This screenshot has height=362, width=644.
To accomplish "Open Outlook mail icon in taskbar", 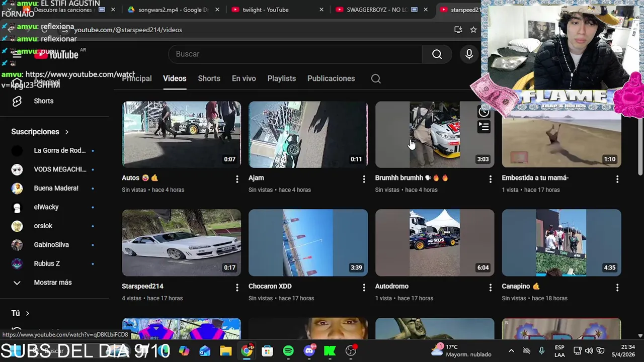I will (205, 351).
